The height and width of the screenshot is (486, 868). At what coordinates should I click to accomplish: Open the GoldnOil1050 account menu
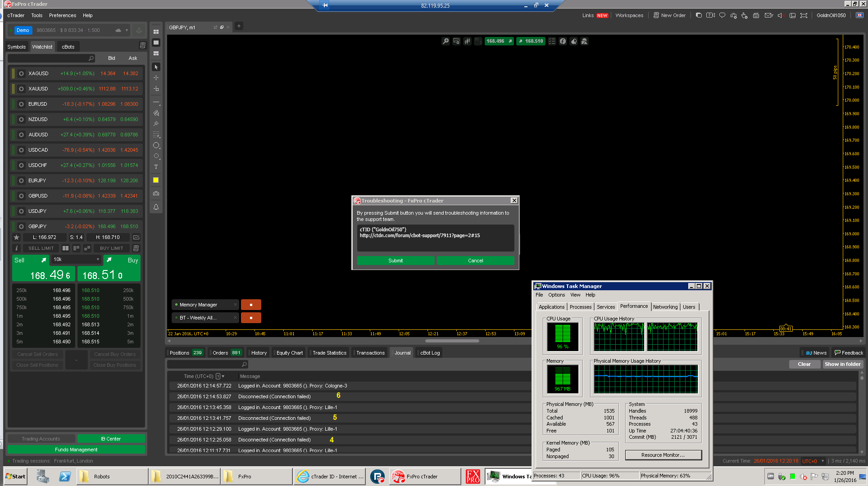click(x=831, y=15)
